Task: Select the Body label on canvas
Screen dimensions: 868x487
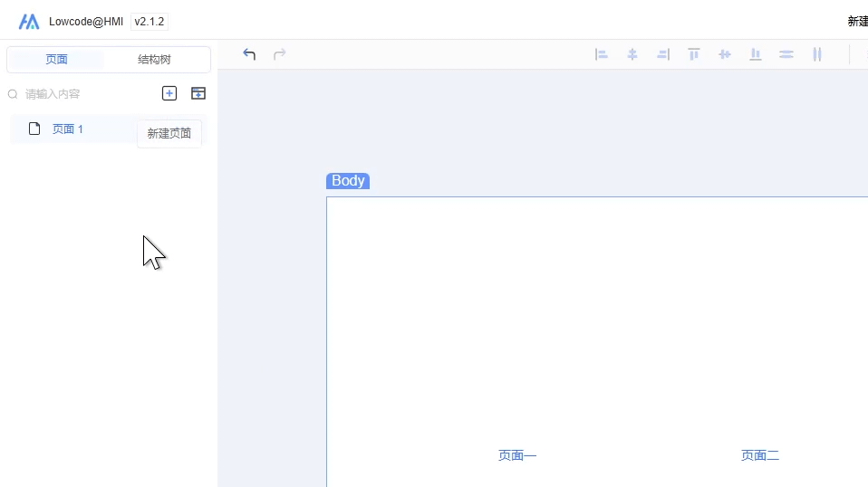Action: click(x=348, y=181)
